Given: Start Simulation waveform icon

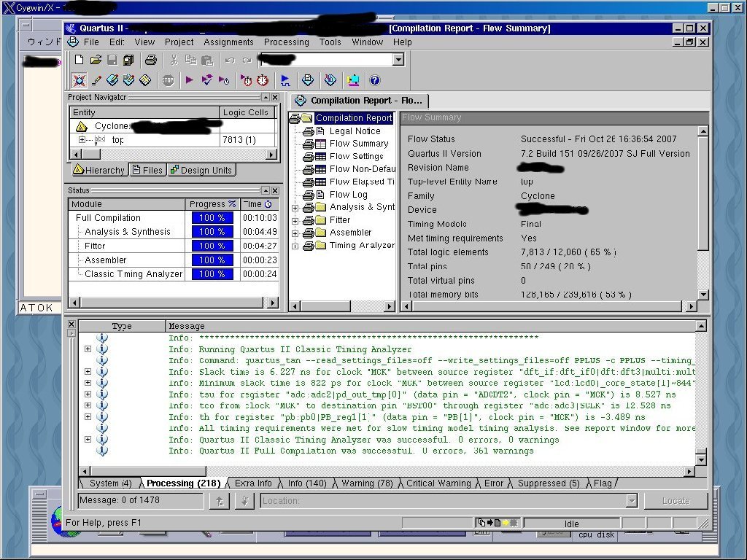Looking at the screenshot, I should 285,80.
